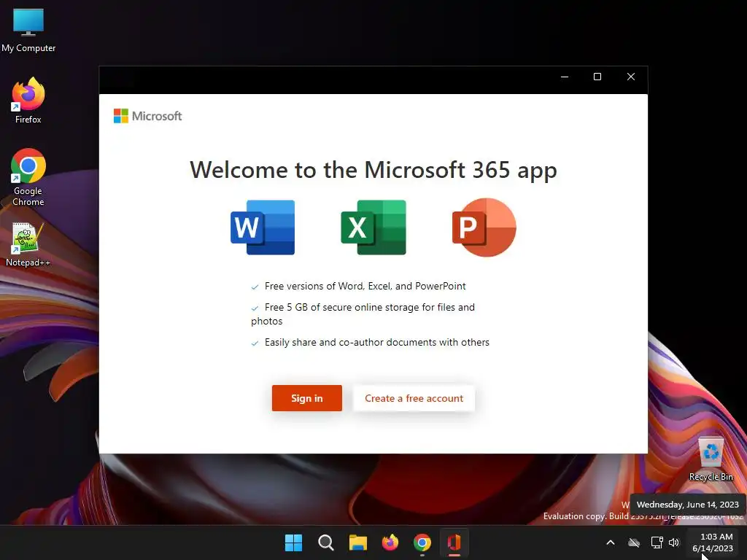
Task: Click Create a free account
Action: (x=414, y=398)
